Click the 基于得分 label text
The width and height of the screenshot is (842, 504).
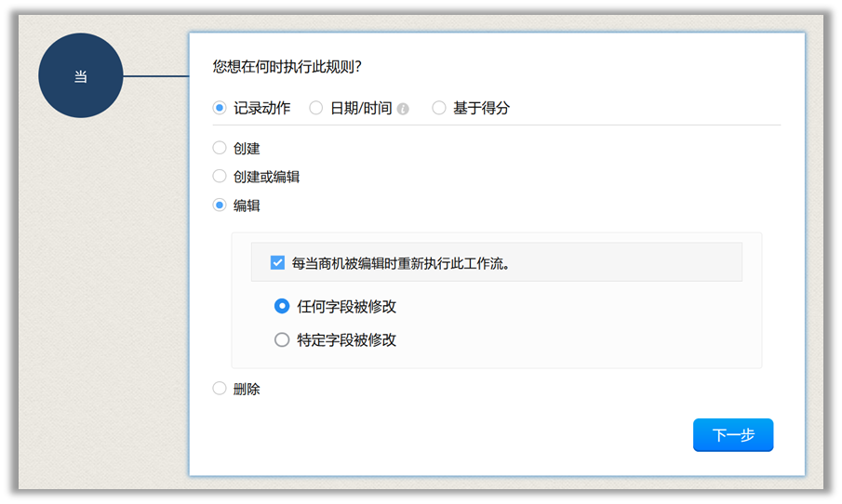(481, 108)
